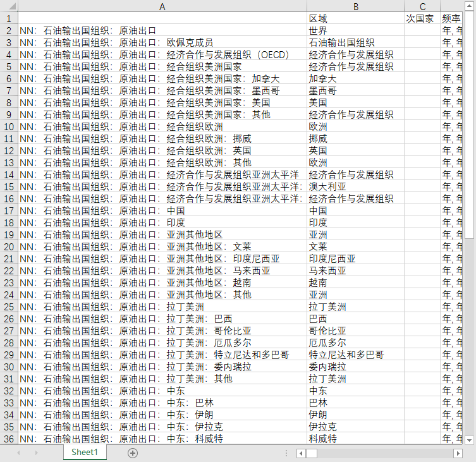This screenshot has width=476, height=462.
Task: Click cell B20 文莱
Action: [x=355, y=246]
